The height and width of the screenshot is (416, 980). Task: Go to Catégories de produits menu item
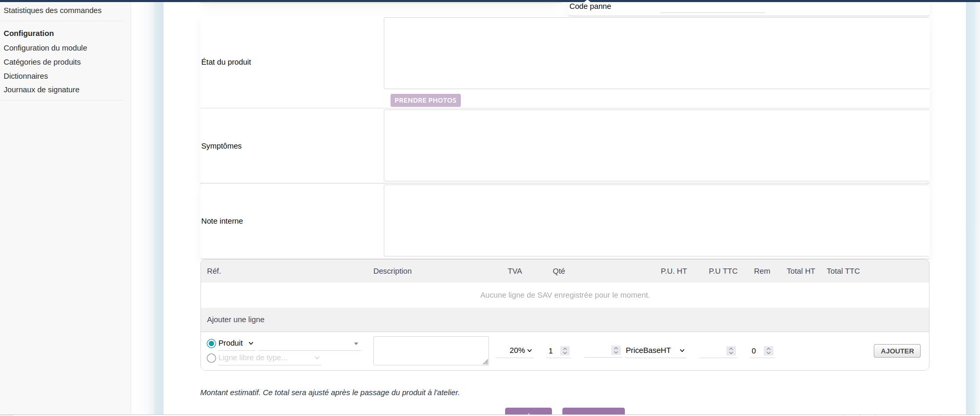pyautogui.click(x=42, y=62)
